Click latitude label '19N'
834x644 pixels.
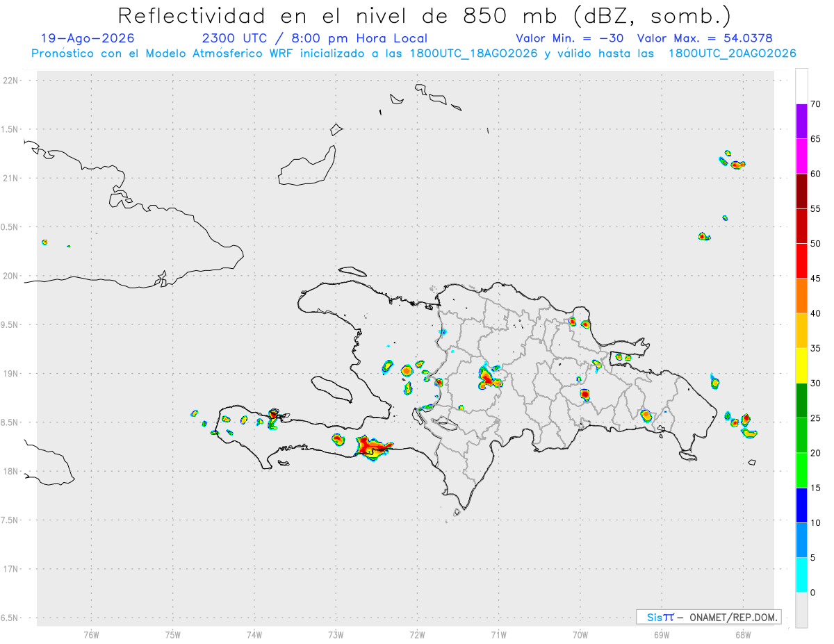pos(12,373)
